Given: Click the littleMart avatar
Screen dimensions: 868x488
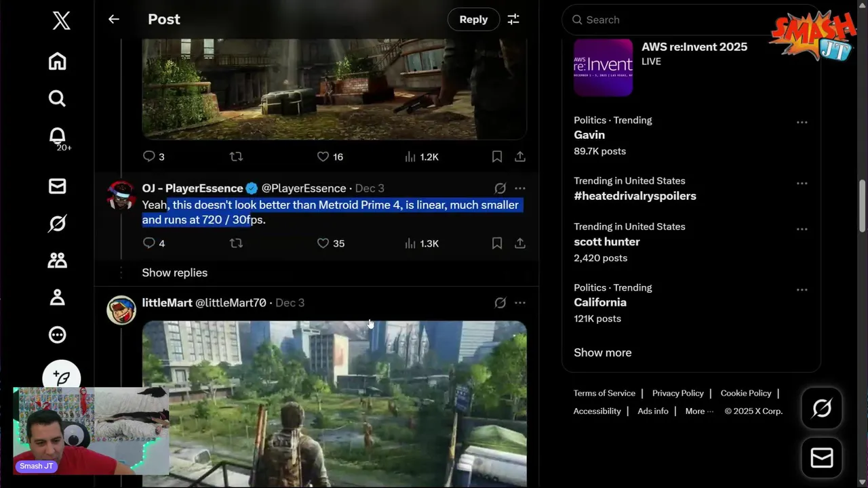Looking at the screenshot, I should point(121,310).
